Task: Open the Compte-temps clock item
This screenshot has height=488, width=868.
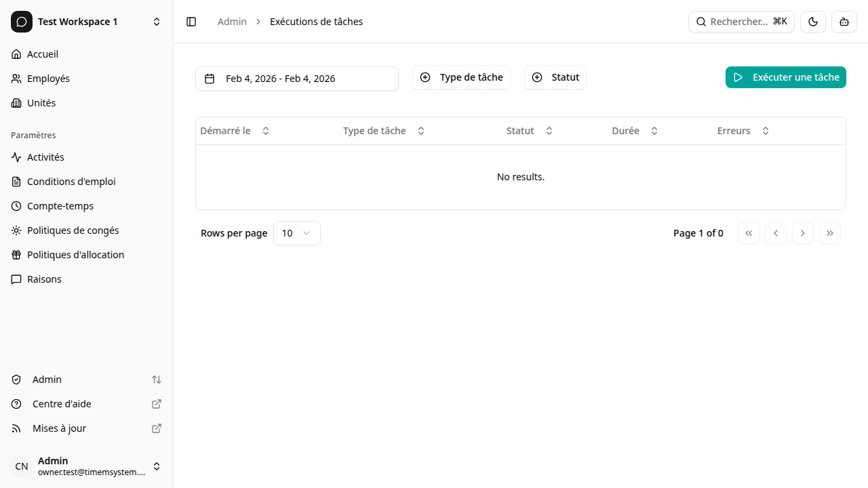Action: [60, 206]
